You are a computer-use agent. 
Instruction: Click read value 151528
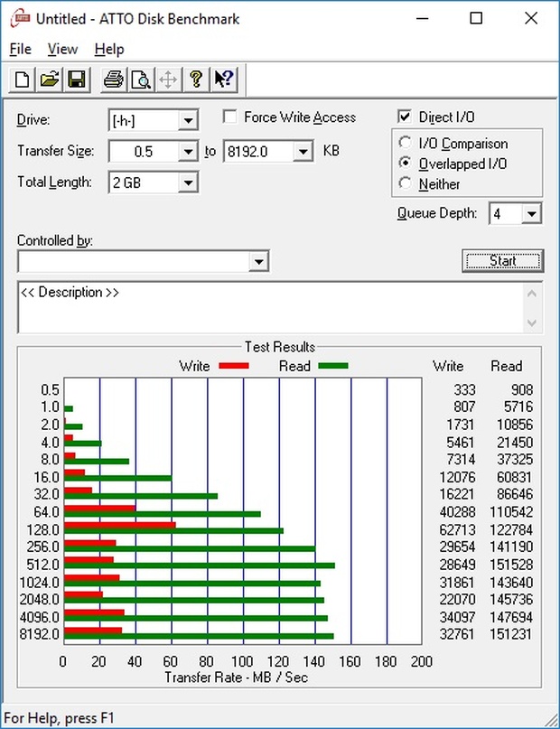(510, 565)
